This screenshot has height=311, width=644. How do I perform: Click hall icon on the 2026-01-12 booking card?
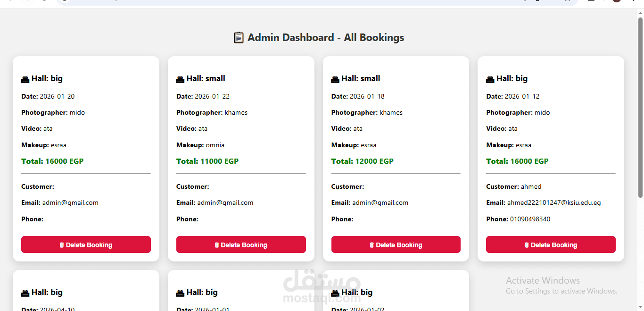pyautogui.click(x=490, y=79)
